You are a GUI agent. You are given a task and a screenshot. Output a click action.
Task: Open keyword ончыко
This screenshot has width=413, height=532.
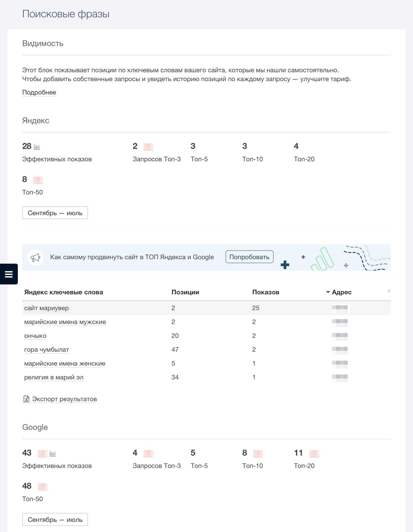click(35, 336)
